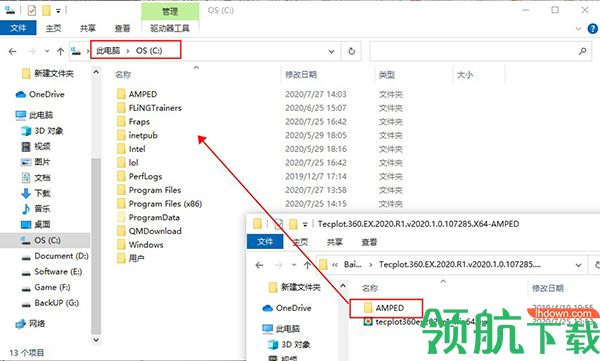Click 此电脑 in the address breadcrumb
This screenshot has height=361, width=600.
click(108, 51)
